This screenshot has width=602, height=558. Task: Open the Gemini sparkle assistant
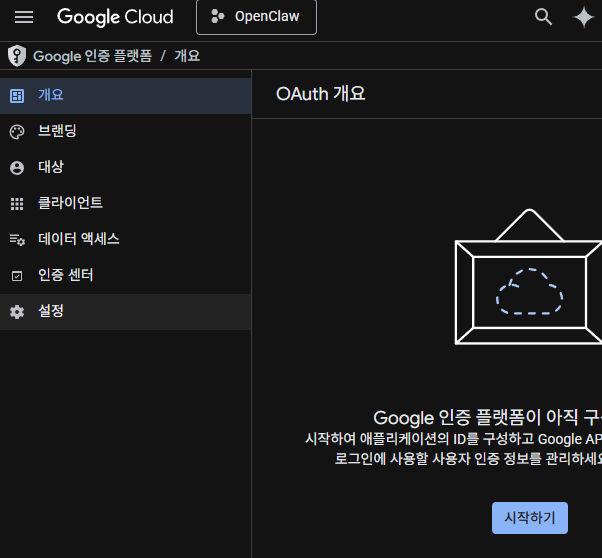pyautogui.click(x=584, y=17)
